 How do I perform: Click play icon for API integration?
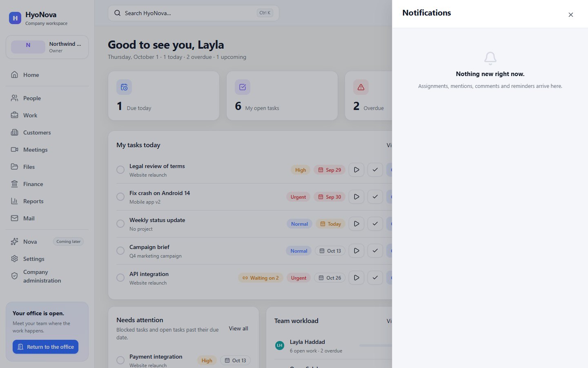(356, 278)
